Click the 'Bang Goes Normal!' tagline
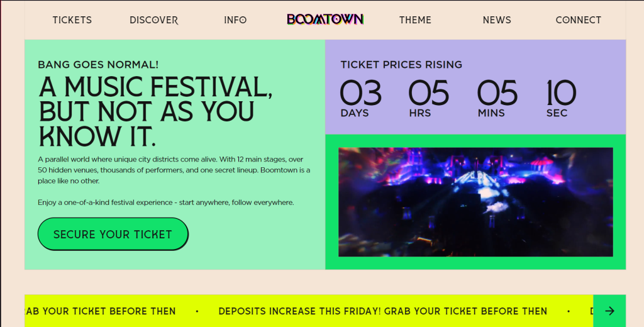Image resolution: width=644 pixels, height=327 pixels. (x=98, y=65)
